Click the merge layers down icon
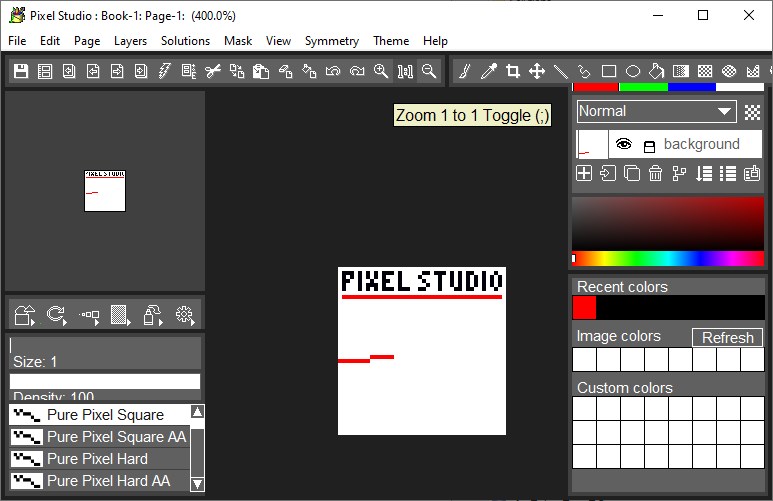The height and width of the screenshot is (501, 773). pos(704,174)
